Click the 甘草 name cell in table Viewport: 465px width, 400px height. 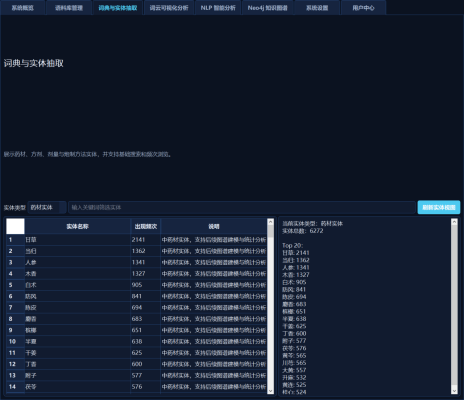coord(77,240)
